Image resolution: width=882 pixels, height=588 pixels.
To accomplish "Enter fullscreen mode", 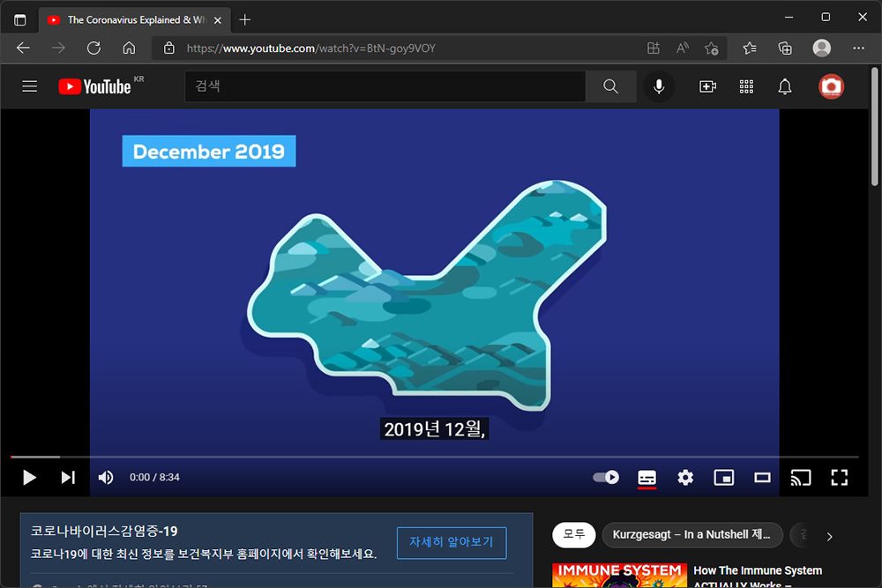I will tap(840, 477).
